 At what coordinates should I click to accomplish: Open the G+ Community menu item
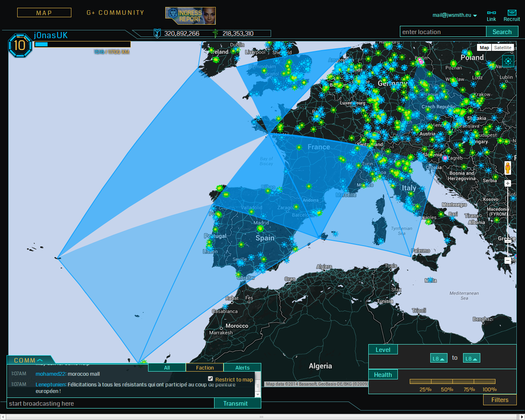click(115, 13)
